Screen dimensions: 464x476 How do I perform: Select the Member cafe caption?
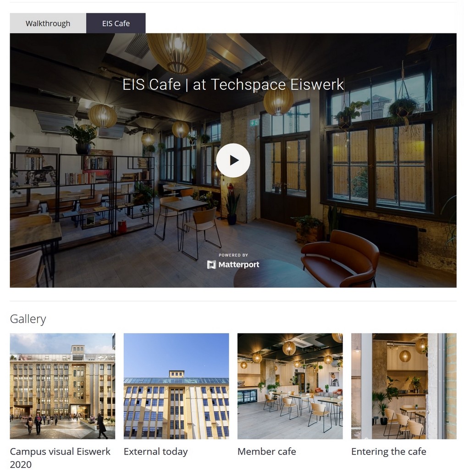click(x=267, y=451)
